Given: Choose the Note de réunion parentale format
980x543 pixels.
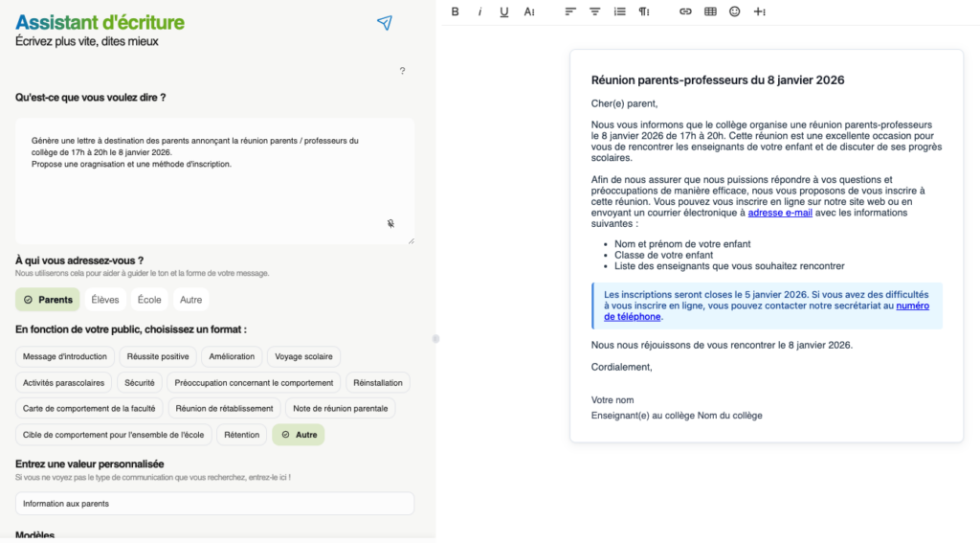Looking at the screenshot, I should (x=340, y=408).
